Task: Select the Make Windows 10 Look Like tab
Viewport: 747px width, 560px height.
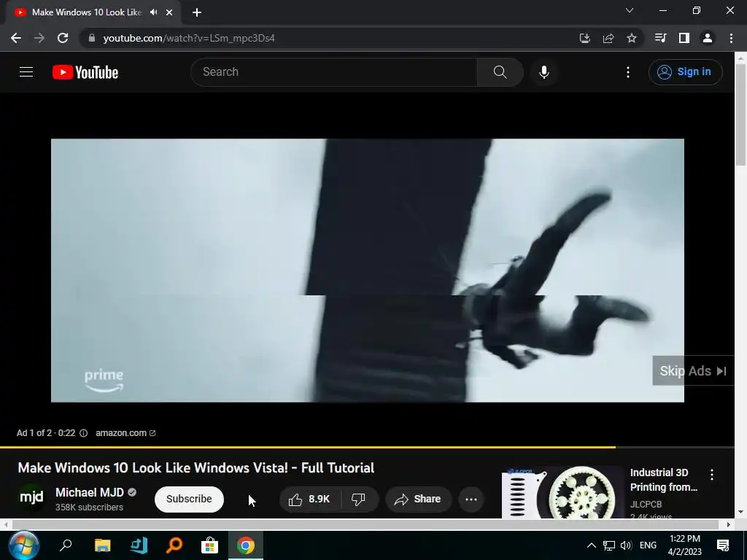Action: pos(87,12)
